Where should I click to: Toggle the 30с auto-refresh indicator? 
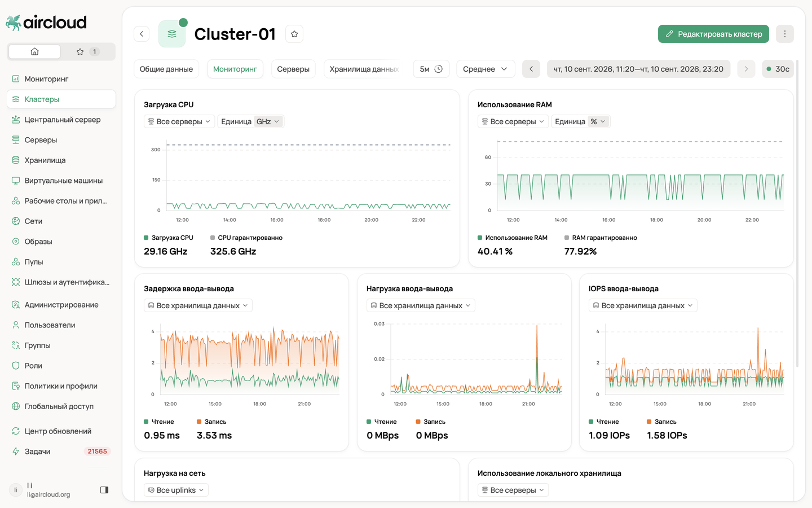click(x=778, y=69)
